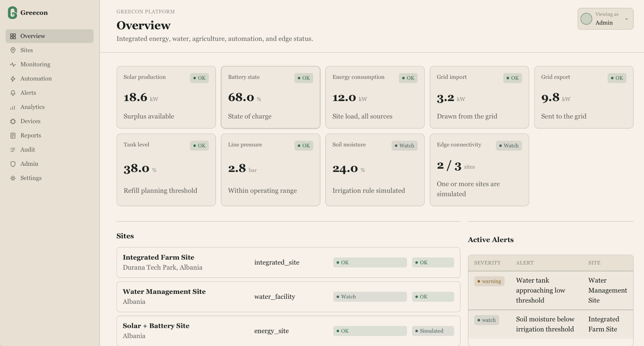The width and height of the screenshot is (644, 346).
Task: Click the Tank level card
Action: [x=166, y=170]
